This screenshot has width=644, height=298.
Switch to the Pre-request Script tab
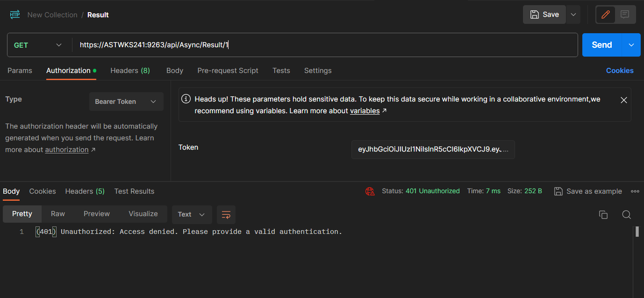click(228, 71)
